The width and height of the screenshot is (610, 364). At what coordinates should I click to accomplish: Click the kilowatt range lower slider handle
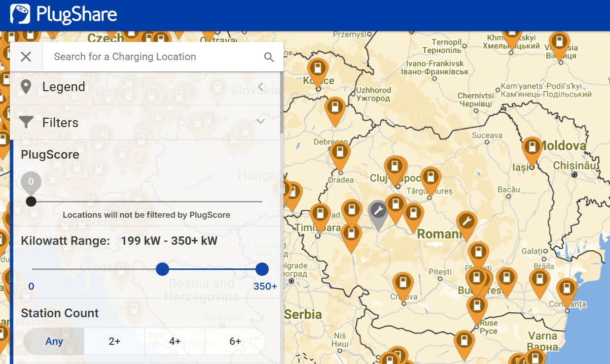coord(162,269)
